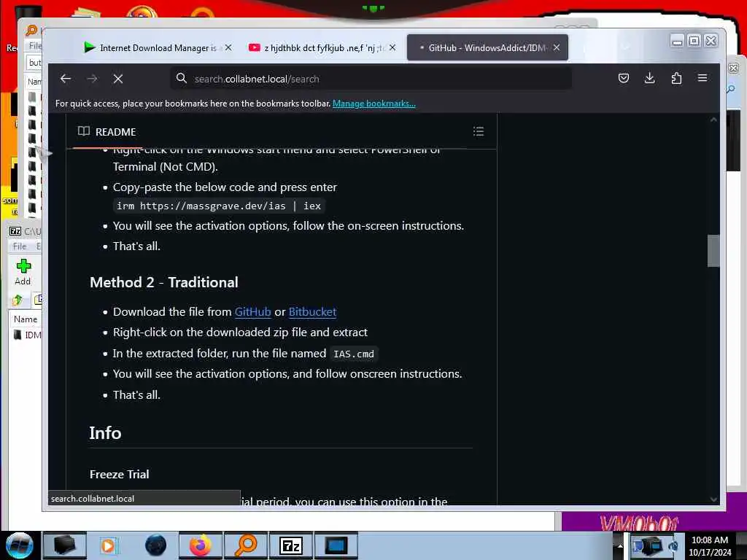
Task: Click the irm massgrave.dev/ias code snippet
Action: pos(219,206)
